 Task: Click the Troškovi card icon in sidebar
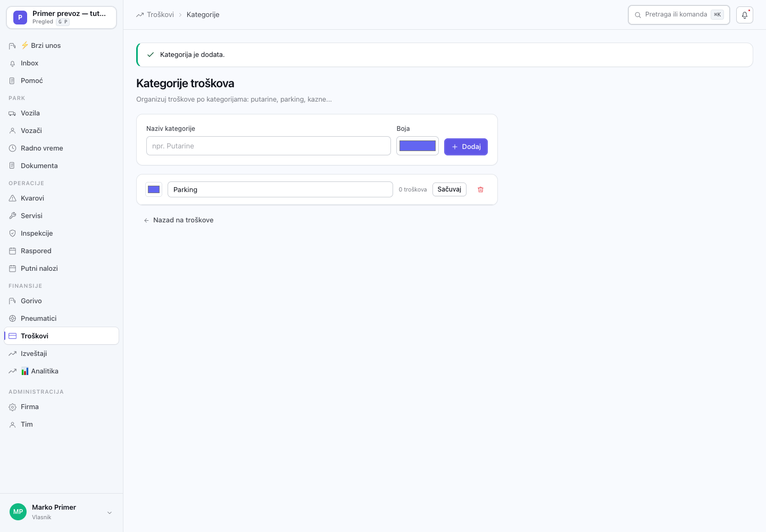(x=12, y=336)
